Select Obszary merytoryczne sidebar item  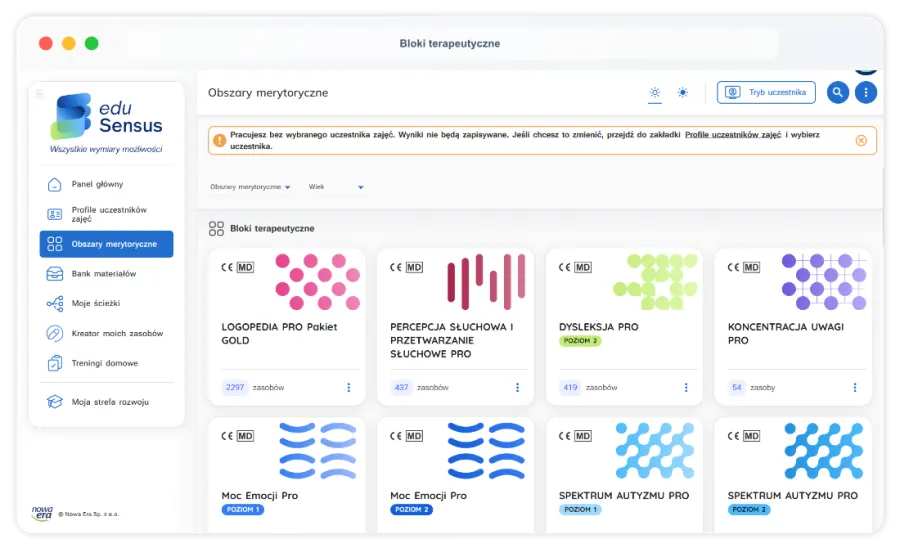106,244
